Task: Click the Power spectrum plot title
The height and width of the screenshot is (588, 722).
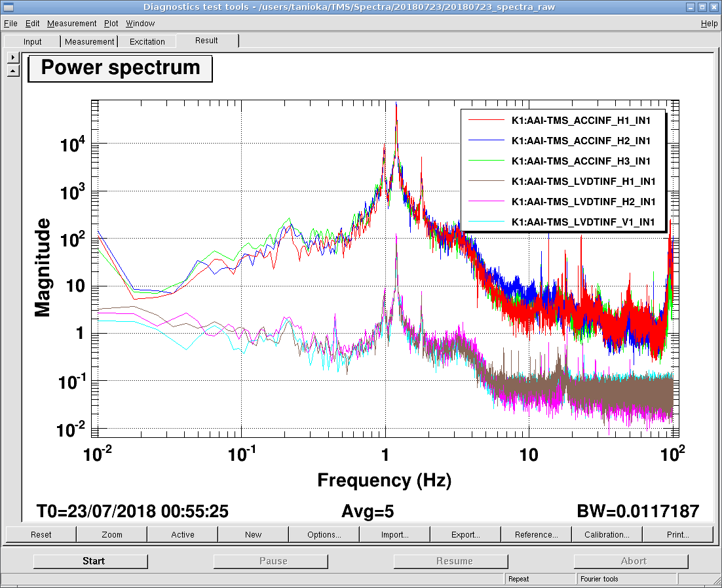Action: pyautogui.click(x=121, y=68)
